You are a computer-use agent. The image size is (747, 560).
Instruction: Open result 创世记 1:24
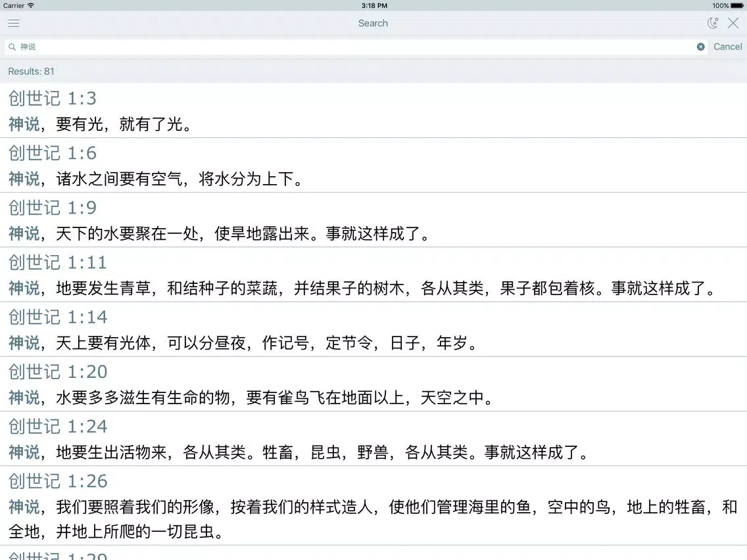[373, 439]
